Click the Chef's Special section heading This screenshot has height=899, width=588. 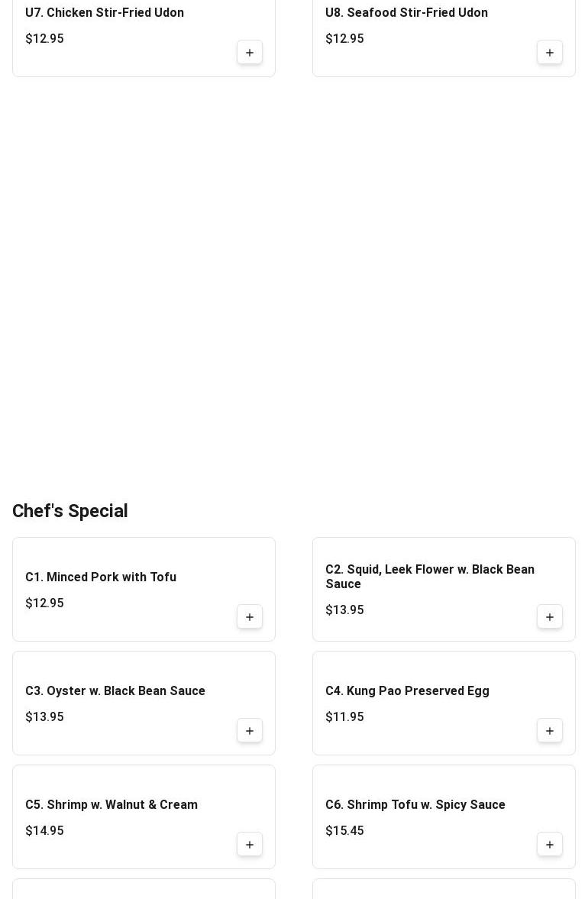(70, 511)
